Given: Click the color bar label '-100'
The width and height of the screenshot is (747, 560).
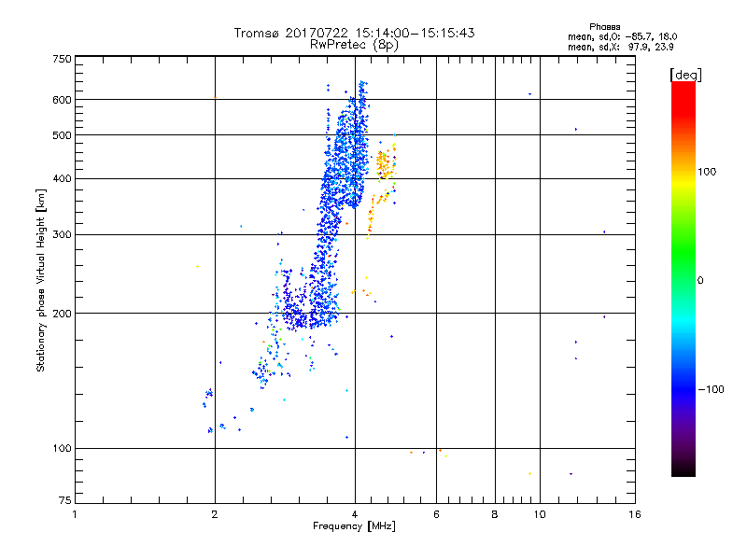Looking at the screenshot, I should [x=711, y=389].
